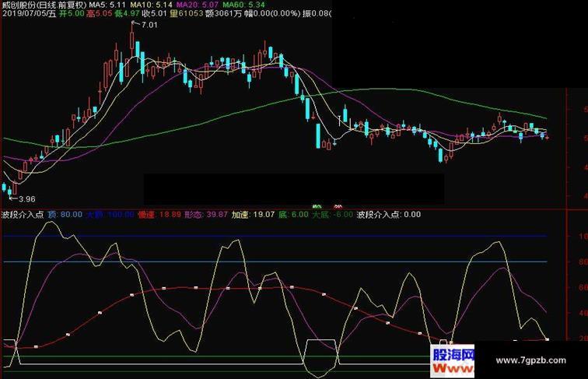Viewport: 588px width, 379px height.
Task: Click the turnover value 额3061万
Action: (223, 14)
